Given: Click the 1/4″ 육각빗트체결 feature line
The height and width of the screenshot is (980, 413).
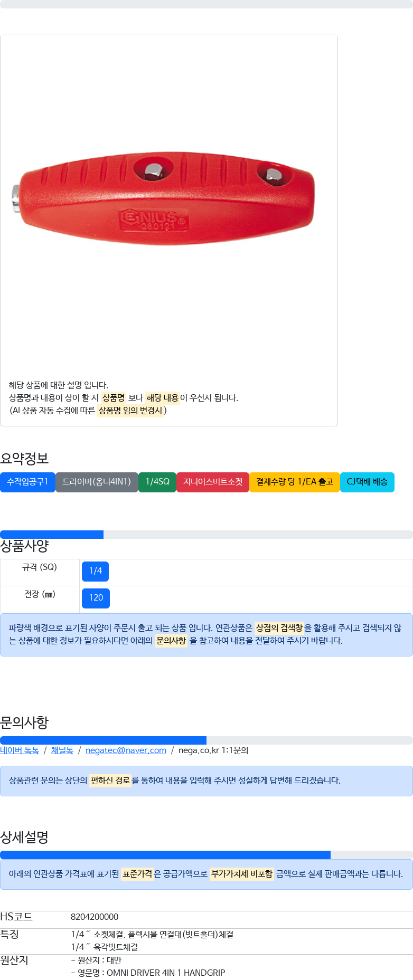Looking at the screenshot, I should pyautogui.click(x=105, y=947).
